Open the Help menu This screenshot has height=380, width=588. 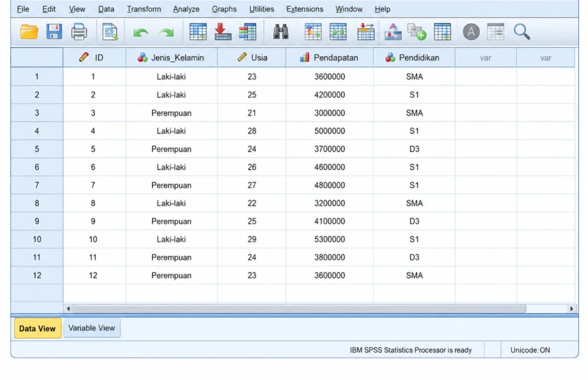click(x=382, y=9)
